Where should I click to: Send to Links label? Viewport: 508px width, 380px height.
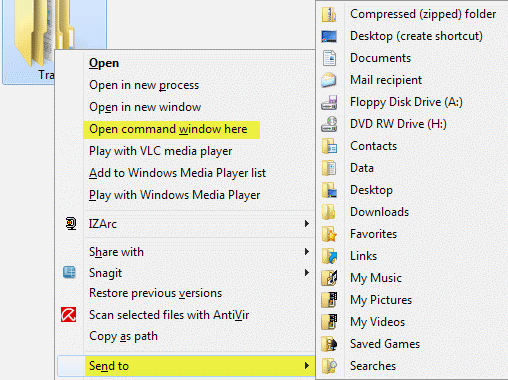pyautogui.click(x=363, y=256)
